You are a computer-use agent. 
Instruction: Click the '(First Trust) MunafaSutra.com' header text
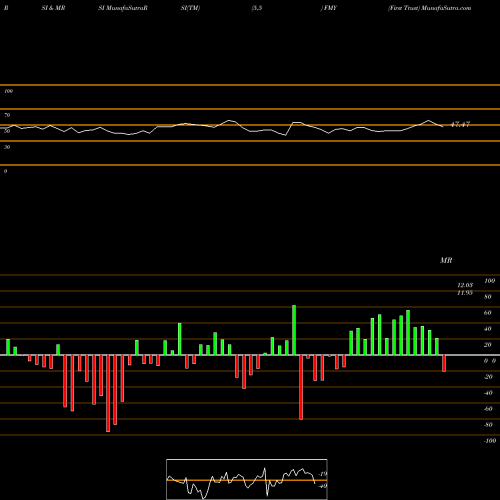click(x=429, y=8)
